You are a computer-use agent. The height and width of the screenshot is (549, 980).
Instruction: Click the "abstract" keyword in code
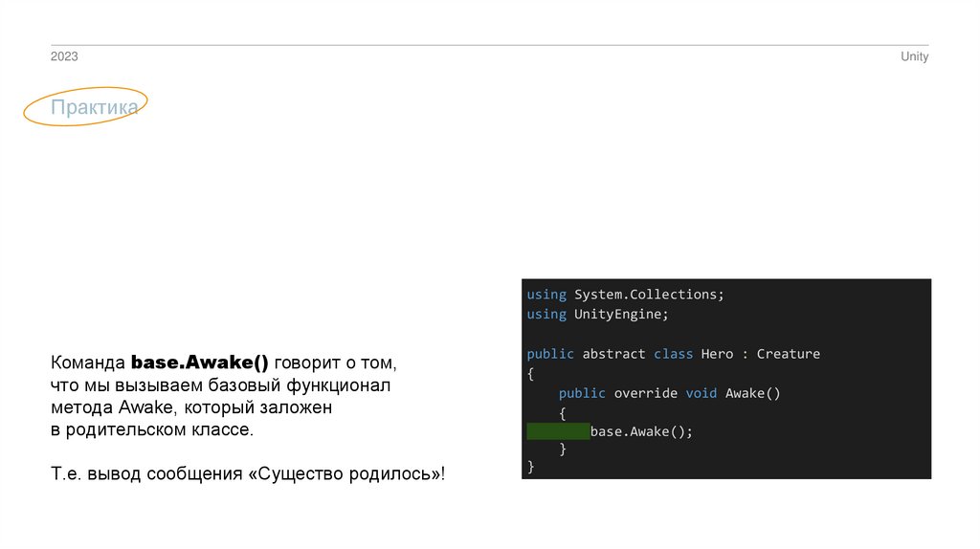click(613, 354)
